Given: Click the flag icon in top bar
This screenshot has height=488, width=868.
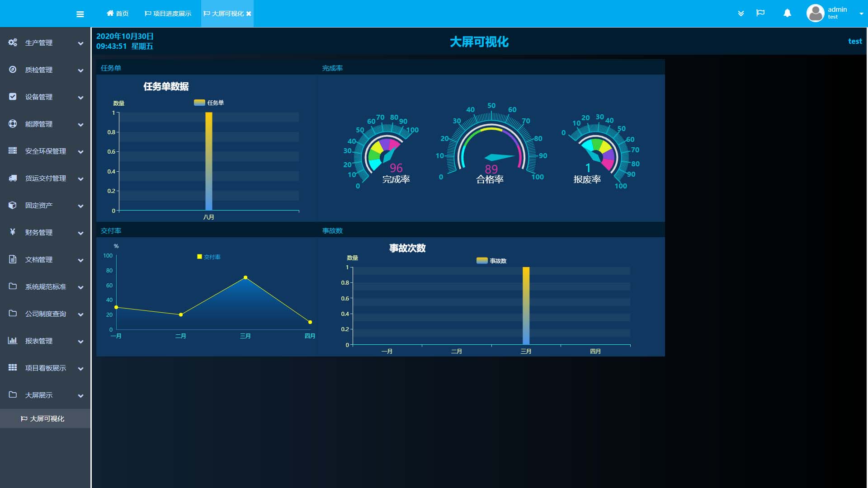Looking at the screenshot, I should point(760,13).
